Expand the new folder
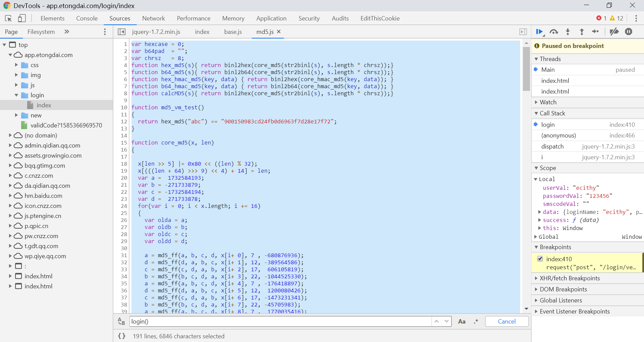The image size is (644, 342). (16, 115)
